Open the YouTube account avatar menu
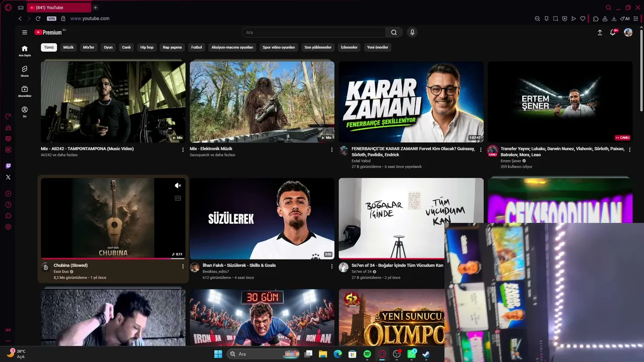644x362 pixels. click(628, 32)
